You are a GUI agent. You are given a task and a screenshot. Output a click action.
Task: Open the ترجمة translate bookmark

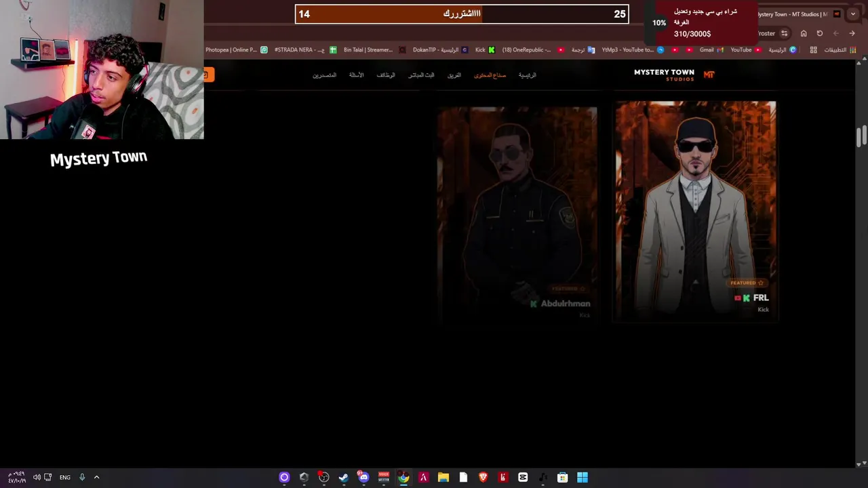pyautogui.click(x=583, y=49)
